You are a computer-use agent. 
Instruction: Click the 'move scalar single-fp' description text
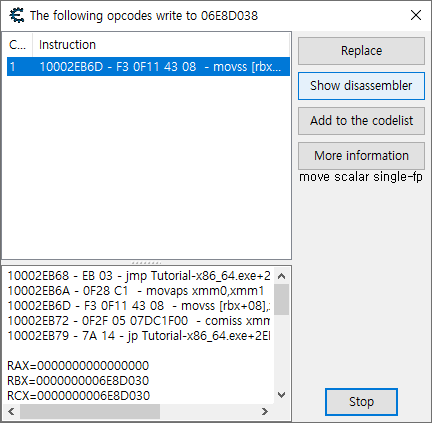point(361,177)
